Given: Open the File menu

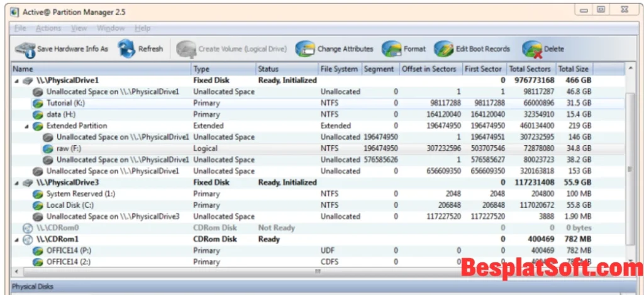Looking at the screenshot, I should (20, 28).
